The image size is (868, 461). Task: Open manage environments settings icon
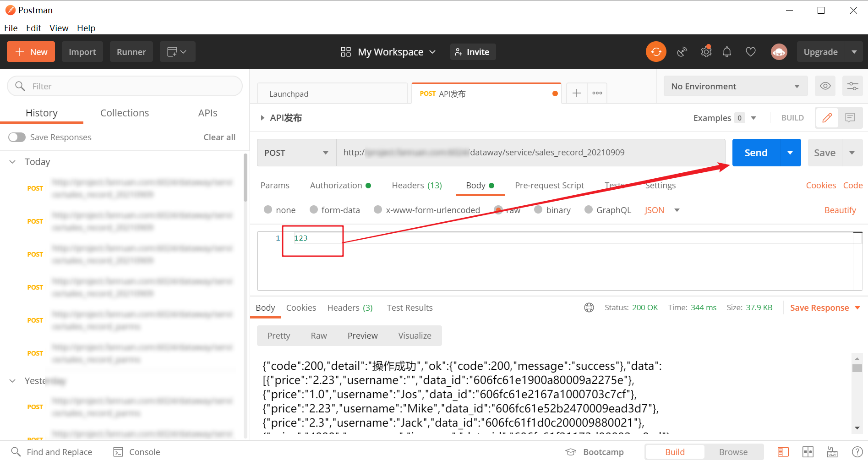(x=852, y=86)
